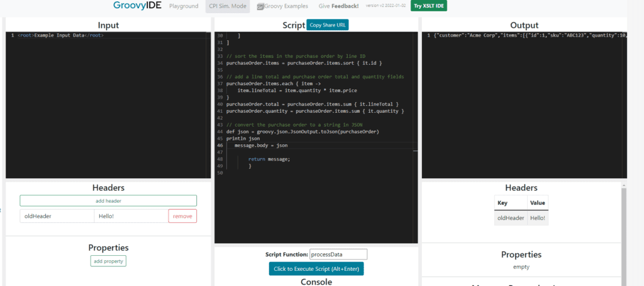The image size is (644, 286).
Task: Edit the oldHeader key field
Action: tap(57, 216)
